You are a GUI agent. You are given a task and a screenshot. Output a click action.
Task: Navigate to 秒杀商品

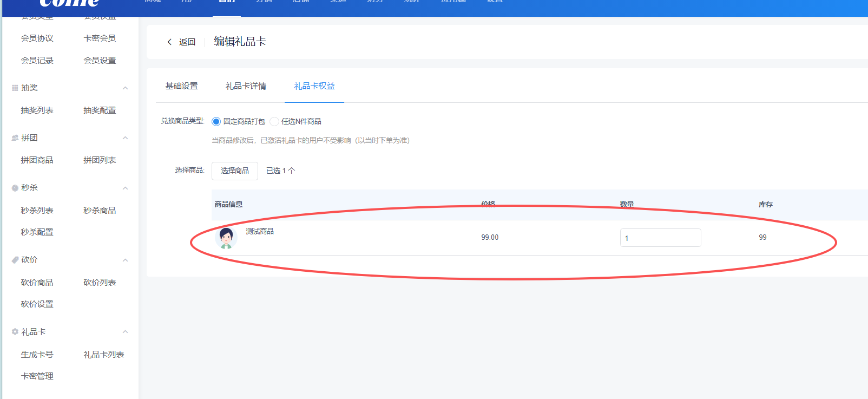click(x=100, y=210)
